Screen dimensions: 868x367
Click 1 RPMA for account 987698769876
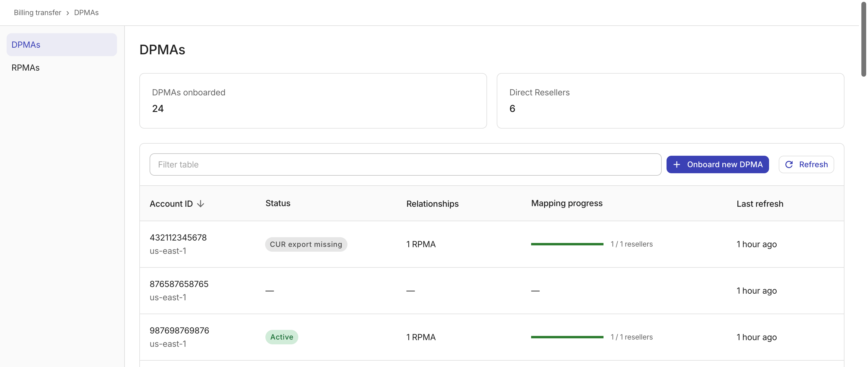(421, 337)
